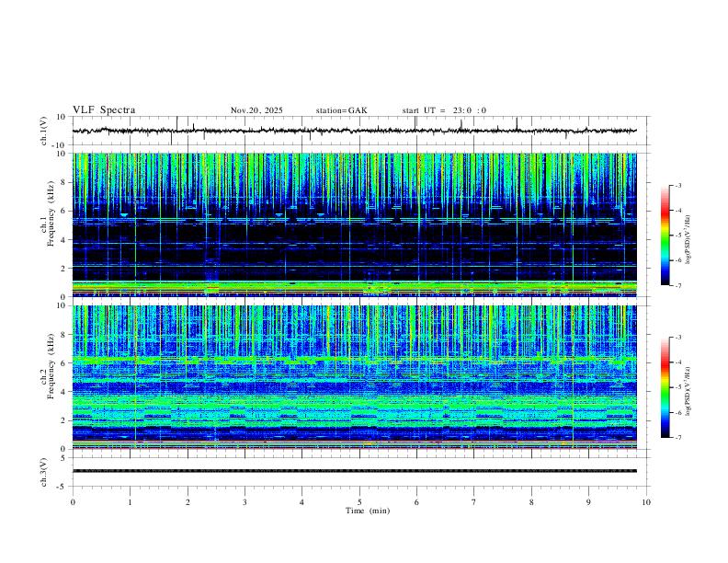The image size is (728, 563).
Task: Click the 'ch.1(V)' waveform axis label
Action: click(x=44, y=131)
